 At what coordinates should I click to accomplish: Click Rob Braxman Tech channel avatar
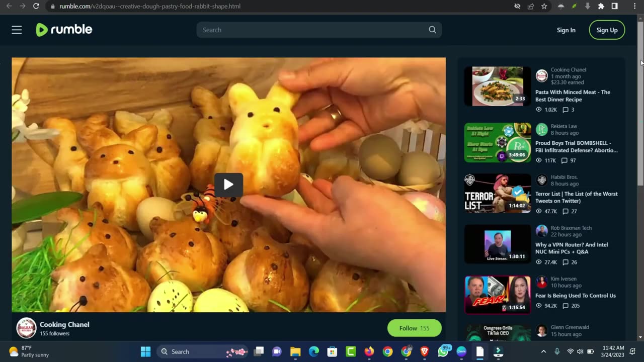click(542, 231)
